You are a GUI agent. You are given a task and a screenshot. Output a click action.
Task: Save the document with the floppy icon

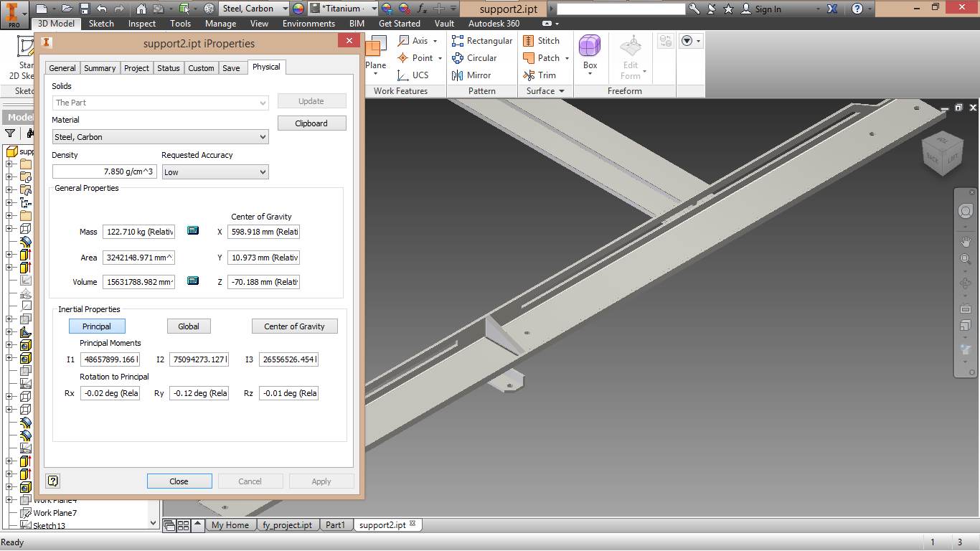pyautogui.click(x=84, y=9)
